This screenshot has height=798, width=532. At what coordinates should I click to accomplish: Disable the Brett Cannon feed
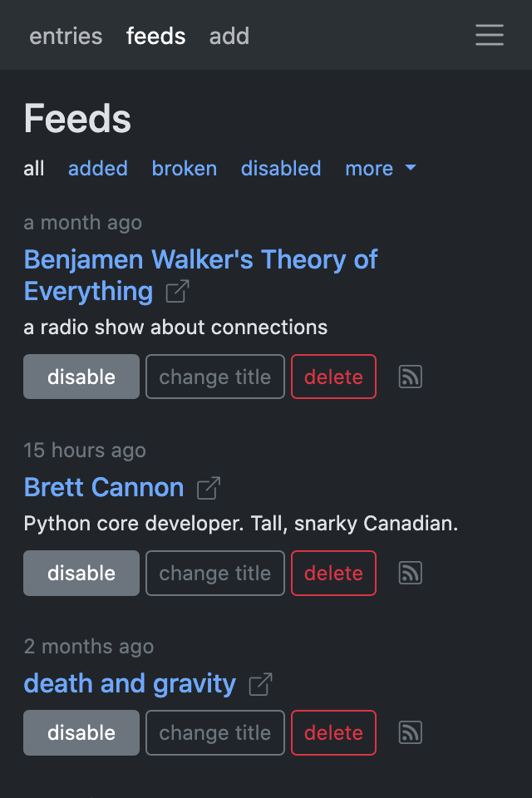[x=81, y=572]
